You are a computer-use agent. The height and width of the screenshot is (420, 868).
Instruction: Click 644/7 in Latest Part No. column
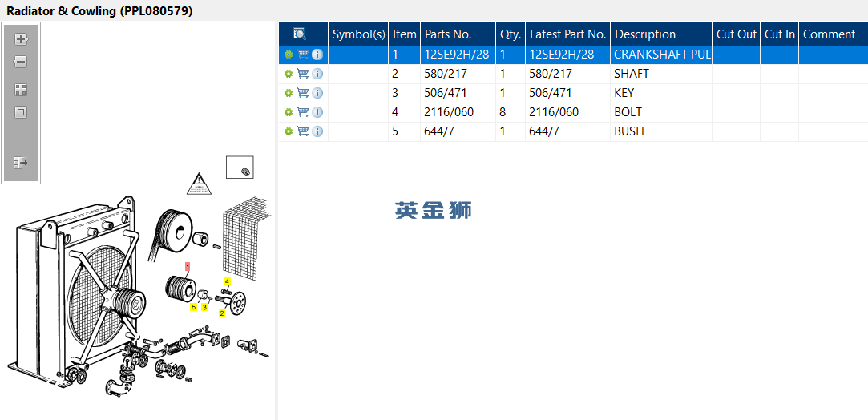tap(545, 131)
